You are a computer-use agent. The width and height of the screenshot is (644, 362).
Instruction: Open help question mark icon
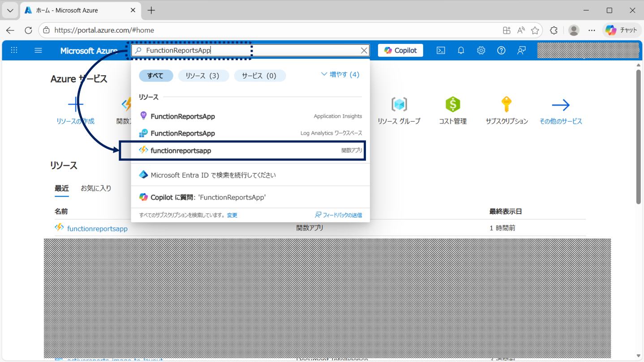[x=501, y=51]
